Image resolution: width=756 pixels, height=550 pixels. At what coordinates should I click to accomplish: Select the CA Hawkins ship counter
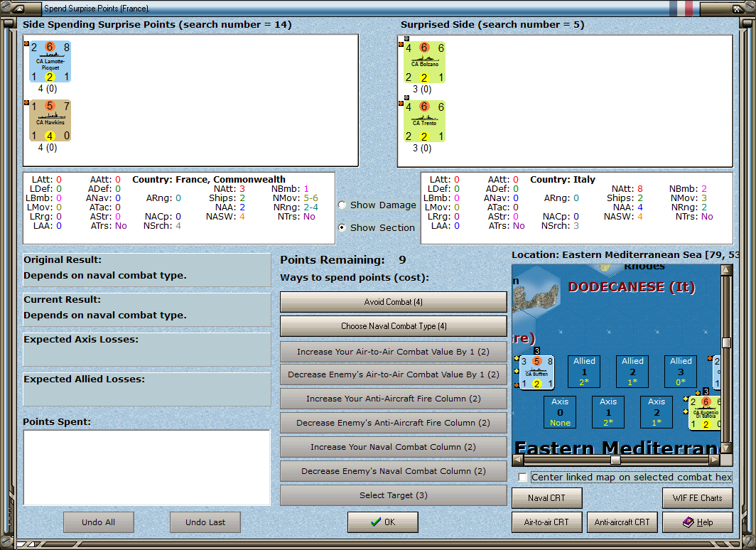point(50,121)
